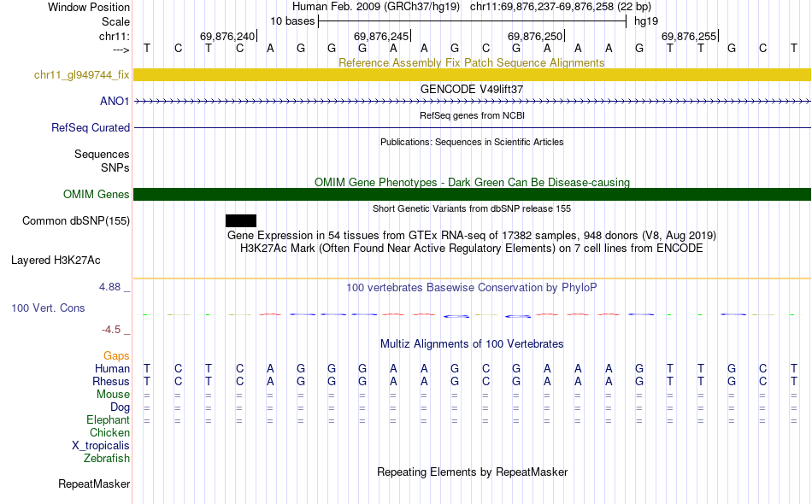Viewport: 812px width, 504px height.
Task: Open the OMIM Genes track label
Action: click(96, 194)
